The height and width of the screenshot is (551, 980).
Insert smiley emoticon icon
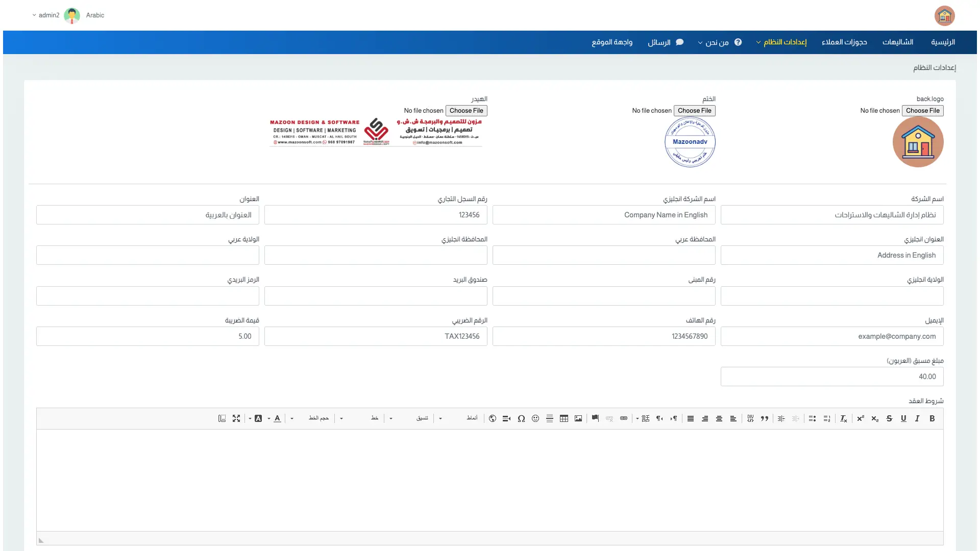pos(535,418)
